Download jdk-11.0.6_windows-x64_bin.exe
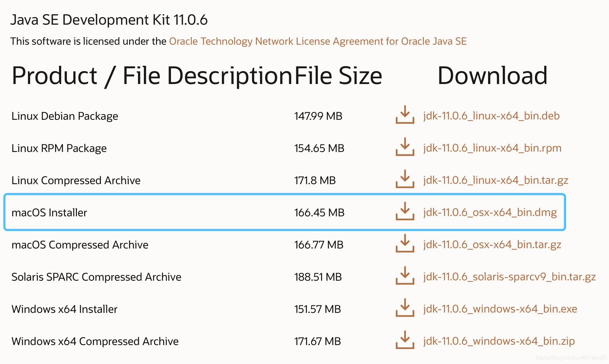 [500, 309]
